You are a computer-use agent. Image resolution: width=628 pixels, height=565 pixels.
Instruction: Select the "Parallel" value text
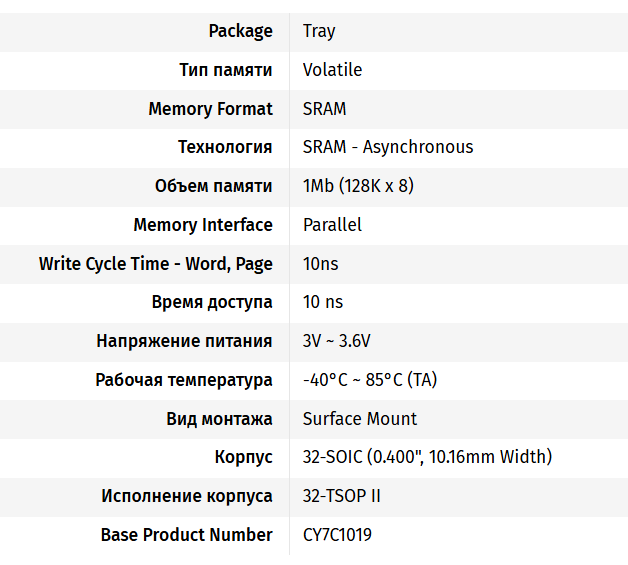pos(332,225)
